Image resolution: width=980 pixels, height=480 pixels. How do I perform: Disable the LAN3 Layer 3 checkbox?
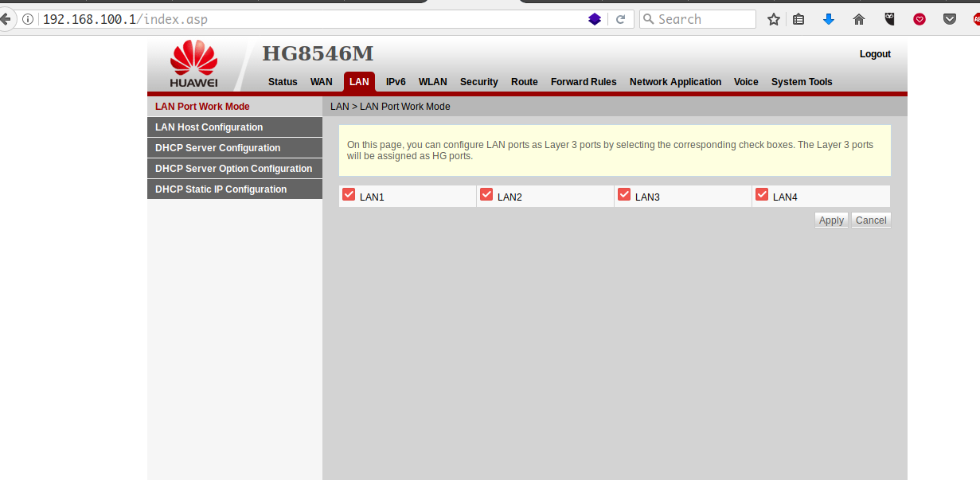[624, 195]
